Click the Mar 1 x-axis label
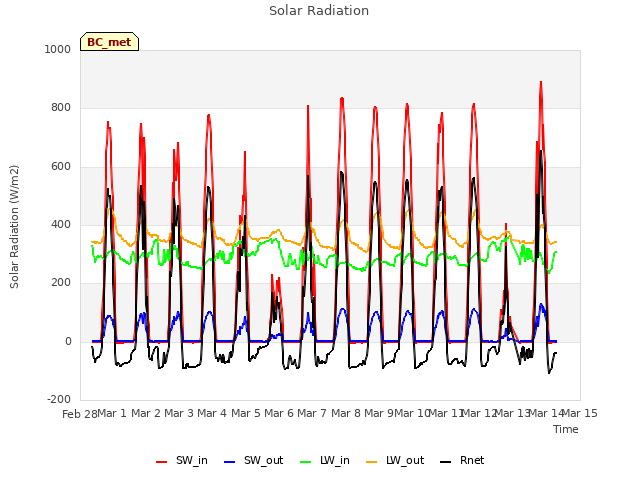This screenshot has width=640, height=480. click(x=112, y=413)
